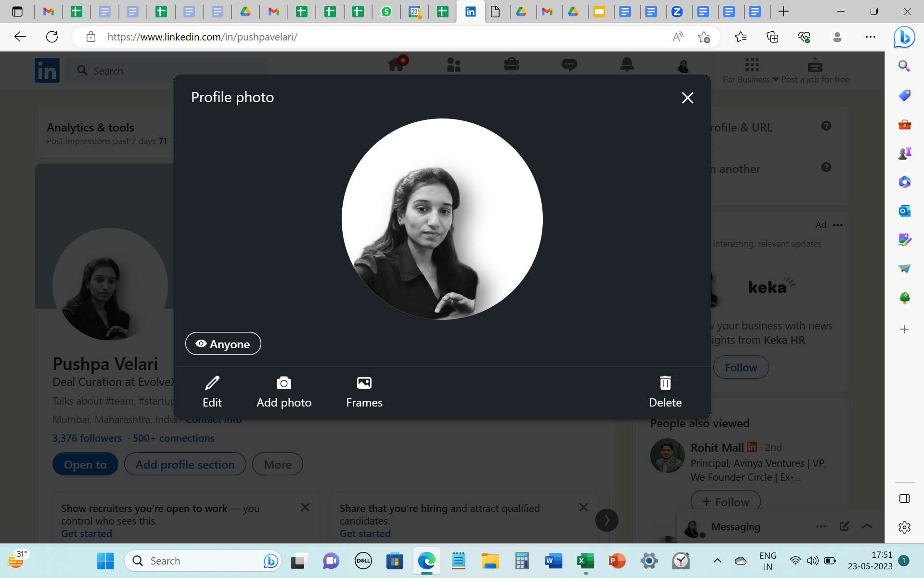The image size is (924, 578).
Task: Open the Bing Chat sidebar button
Action: (x=904, y=37)
